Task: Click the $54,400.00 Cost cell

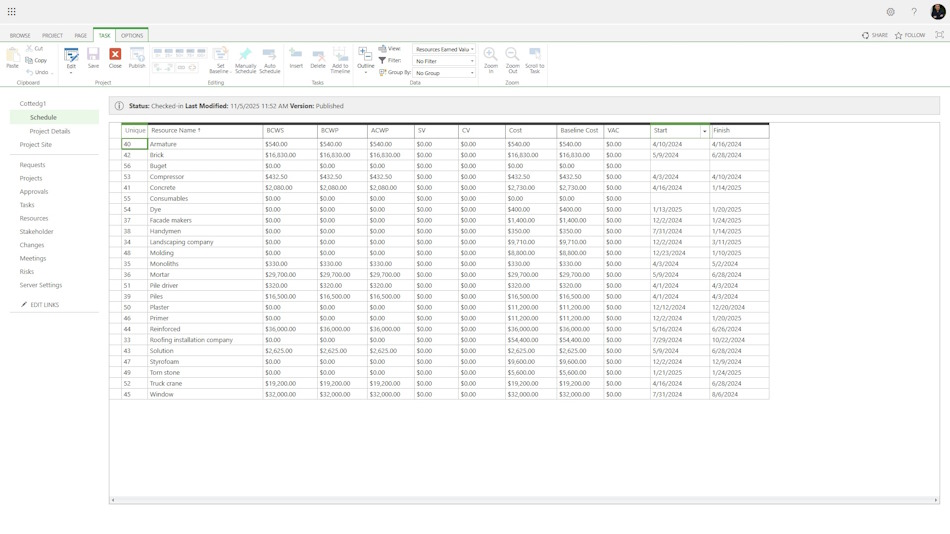Action: (531, 340)
